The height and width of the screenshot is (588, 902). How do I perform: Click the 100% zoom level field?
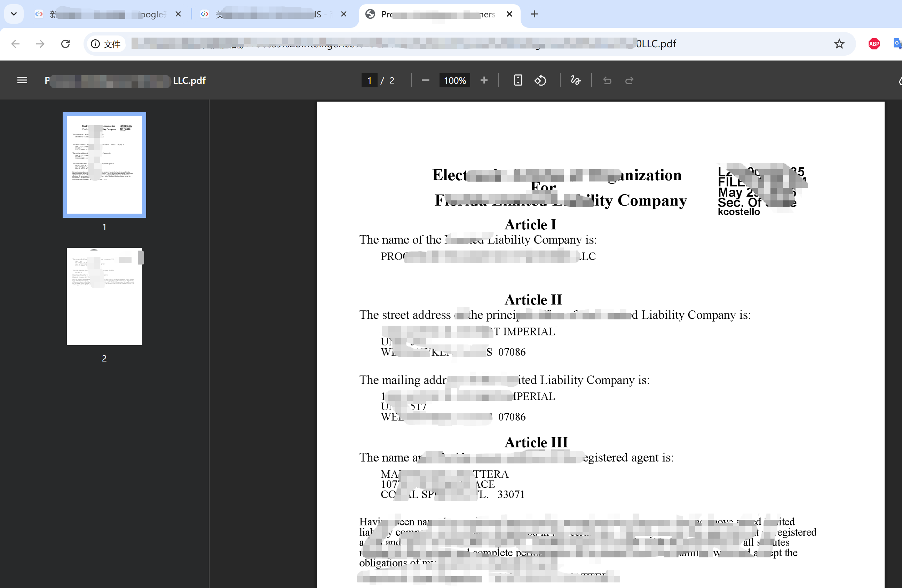tap(454, 80)
